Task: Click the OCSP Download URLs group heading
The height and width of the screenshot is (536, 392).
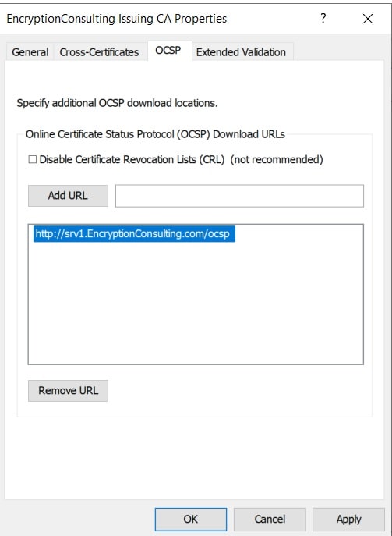Action: (155, 134)
